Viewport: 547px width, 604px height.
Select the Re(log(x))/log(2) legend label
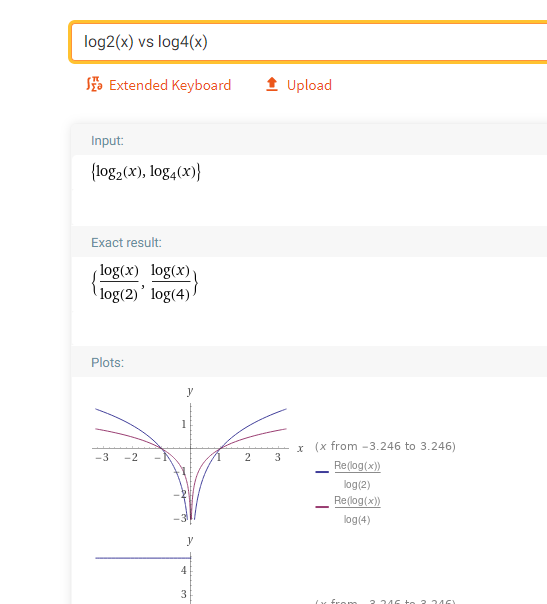pyautogui.click(x=357, y=475)
